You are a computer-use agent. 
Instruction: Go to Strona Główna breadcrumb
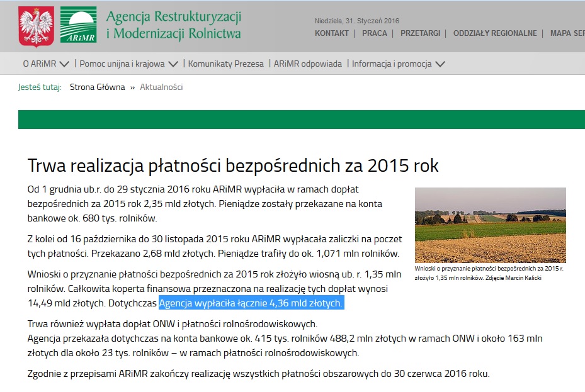(98, 87)
